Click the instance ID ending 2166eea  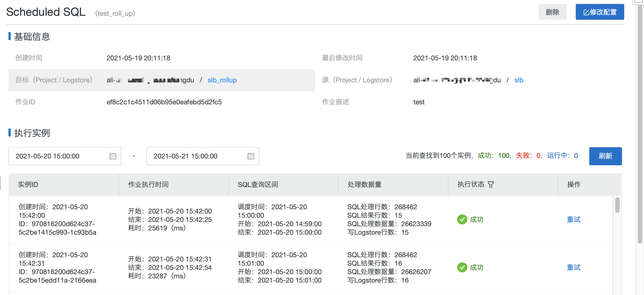pos(57,276)
